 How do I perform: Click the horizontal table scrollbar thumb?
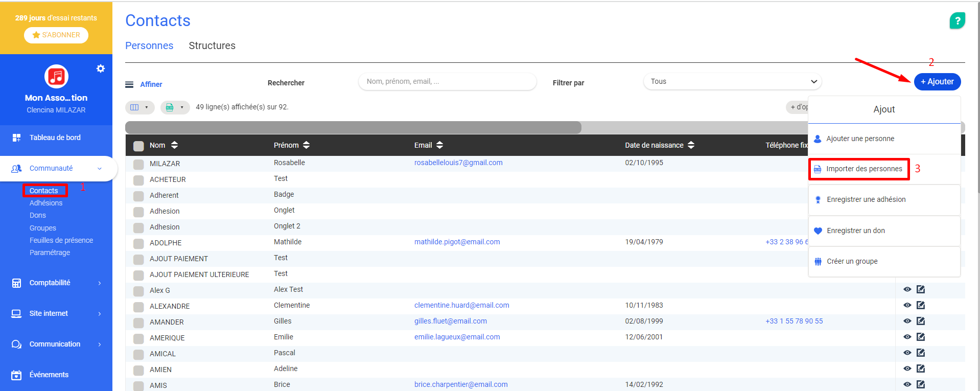[353, 127]
